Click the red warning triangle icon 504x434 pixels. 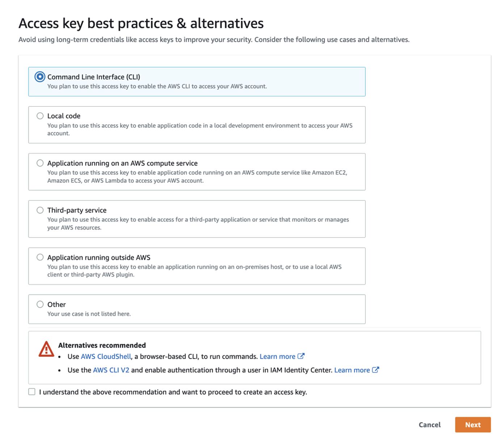click(x=46, y=349)
